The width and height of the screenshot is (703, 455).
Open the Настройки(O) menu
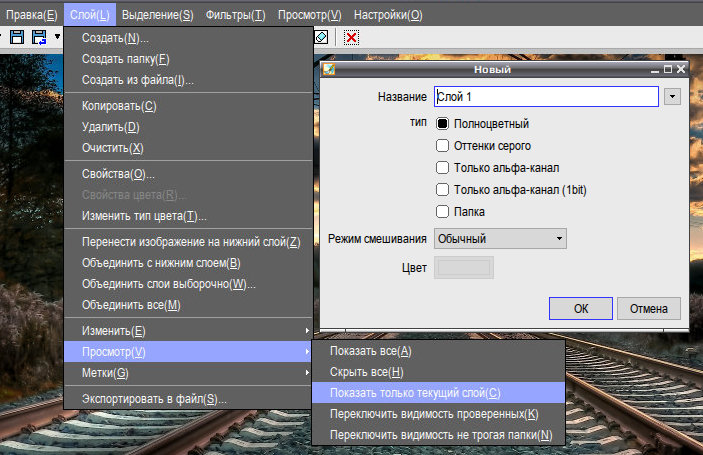(x=388, y=15)
